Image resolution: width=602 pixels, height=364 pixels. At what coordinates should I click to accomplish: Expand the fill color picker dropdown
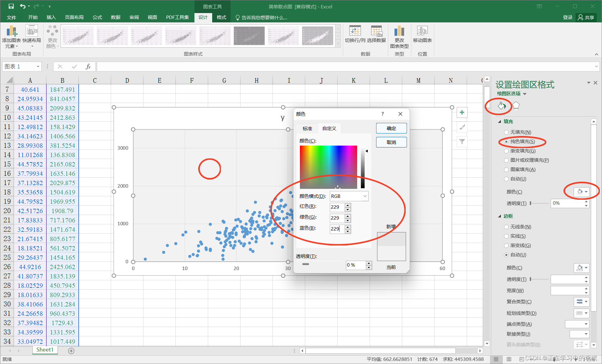click(x=586, y=192)
